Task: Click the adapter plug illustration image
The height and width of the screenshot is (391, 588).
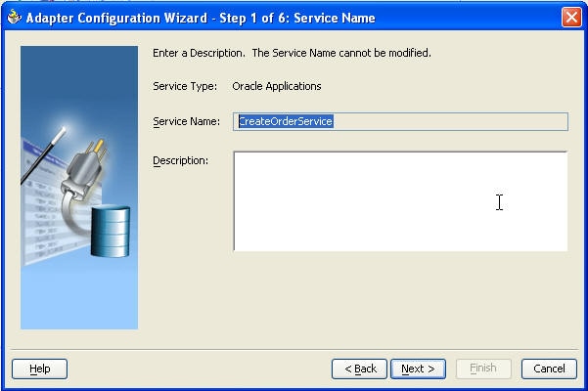Action: [79, 188]
